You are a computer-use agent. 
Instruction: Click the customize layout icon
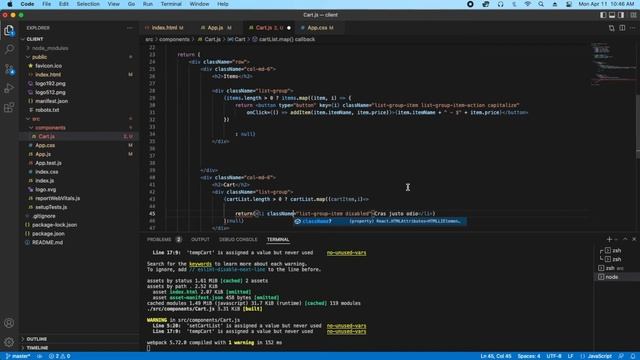click(633, 15)
